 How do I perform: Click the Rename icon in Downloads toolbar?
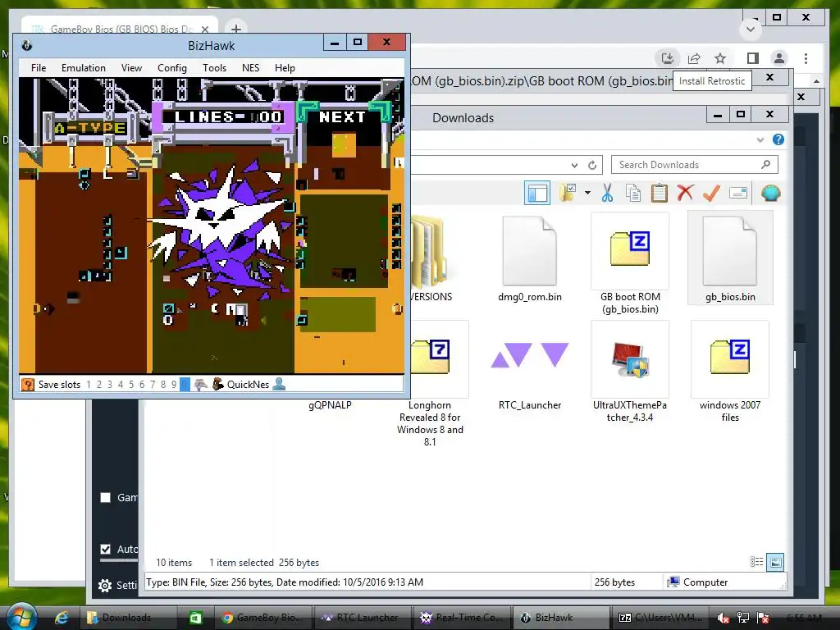tap(737, 193)
